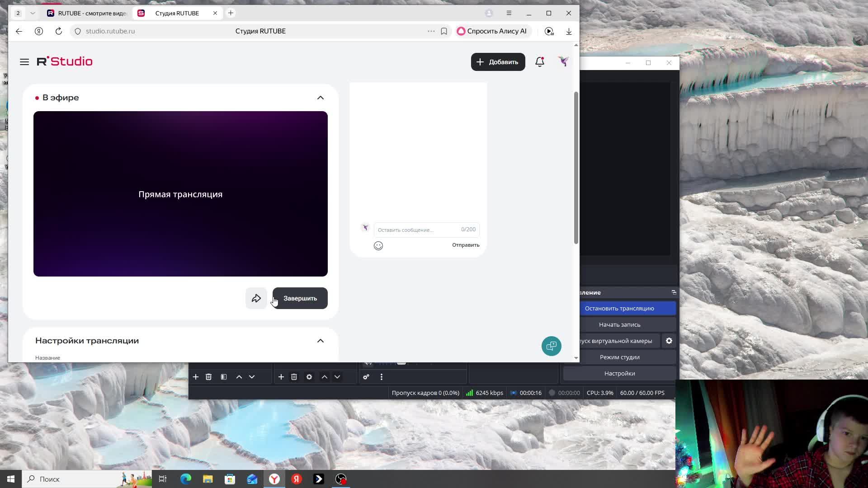The height and width of the screenshot is (488, 868).
Task: Collapse the «В эфире» section
Action: [x=320, y=98]
